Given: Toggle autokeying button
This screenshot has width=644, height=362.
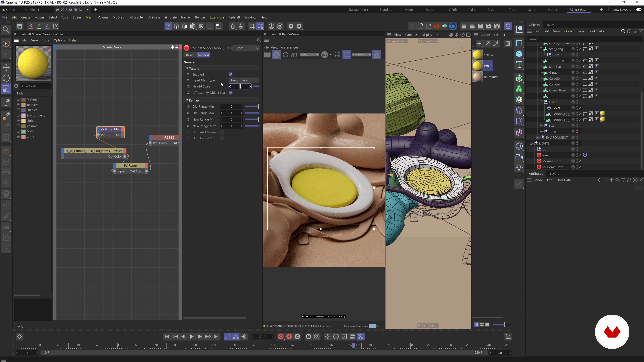Looking at the screenshot, I should click(x=289, y=337).
